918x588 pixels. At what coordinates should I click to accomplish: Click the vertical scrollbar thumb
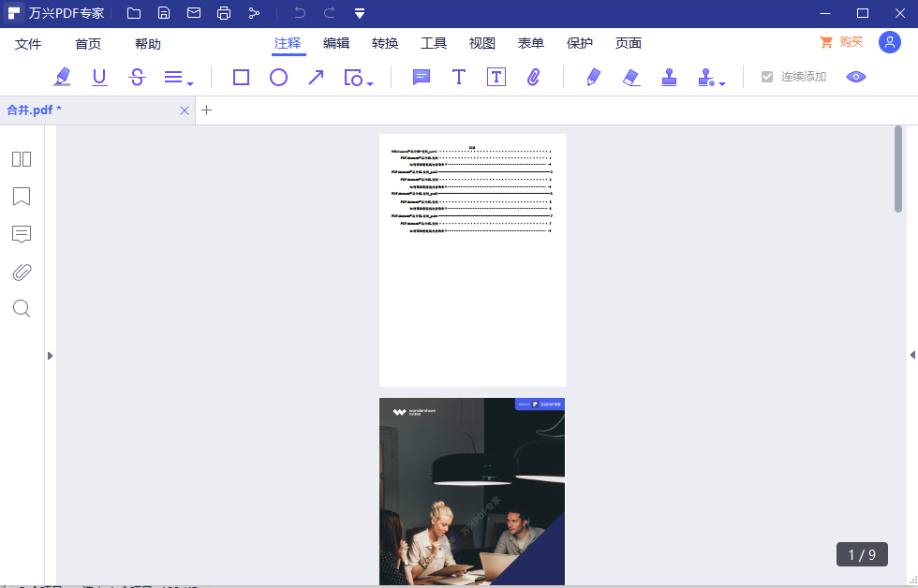[898, 169]
